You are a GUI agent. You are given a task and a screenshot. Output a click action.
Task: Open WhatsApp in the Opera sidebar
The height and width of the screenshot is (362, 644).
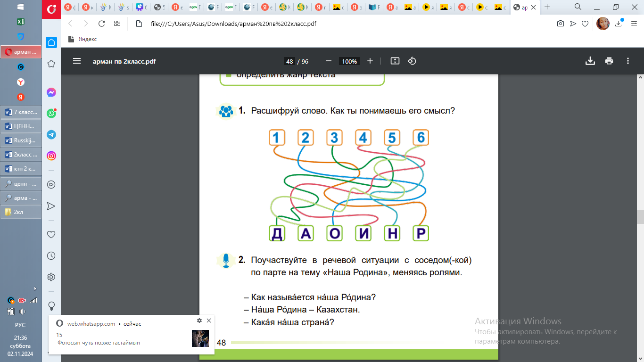click(x=51, y=114)
